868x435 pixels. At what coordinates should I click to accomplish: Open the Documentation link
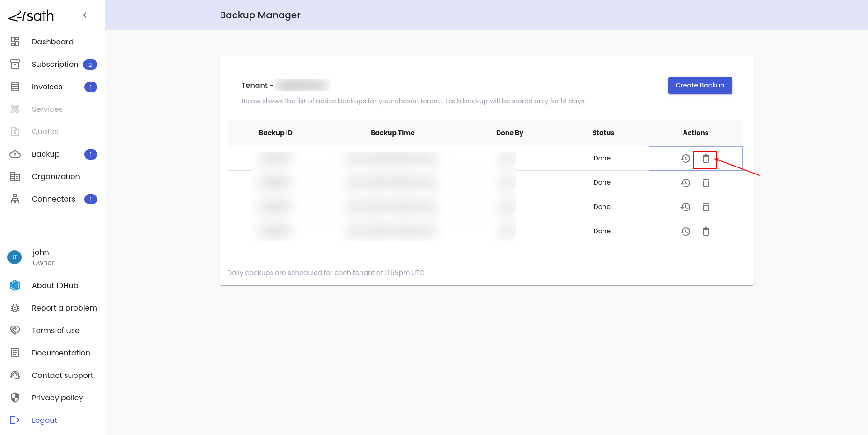pyautogui.click(x=61, y=353)
